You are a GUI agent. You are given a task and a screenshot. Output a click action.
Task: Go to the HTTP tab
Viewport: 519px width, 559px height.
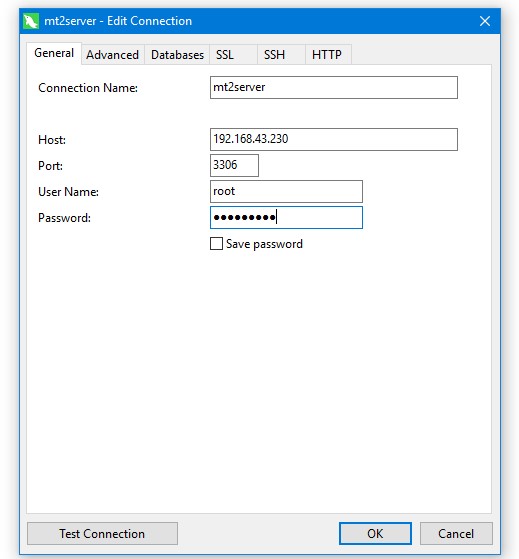click(328, 55)
